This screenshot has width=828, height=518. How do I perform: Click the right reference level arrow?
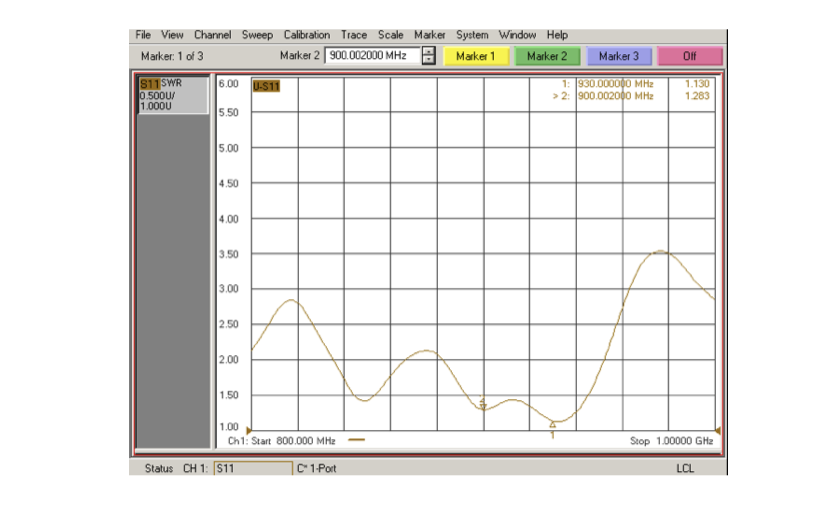[717, 430]
